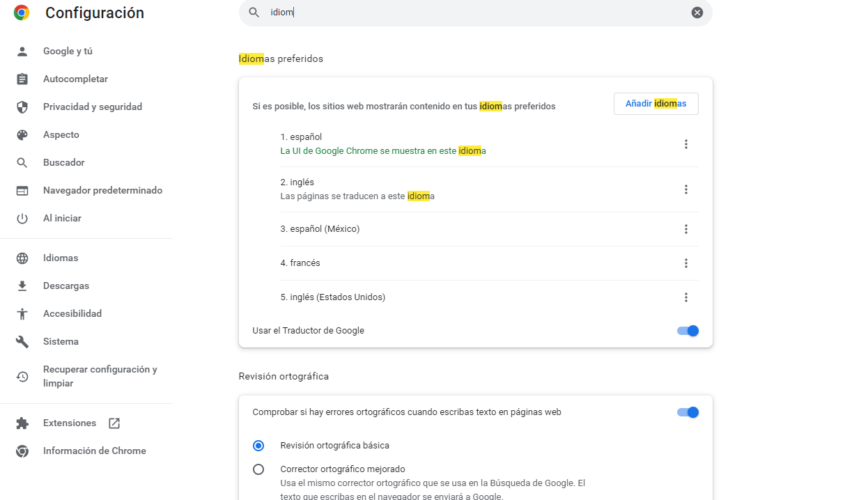
Task: Open the Idiomas globe icon
Action: point(22,258)
